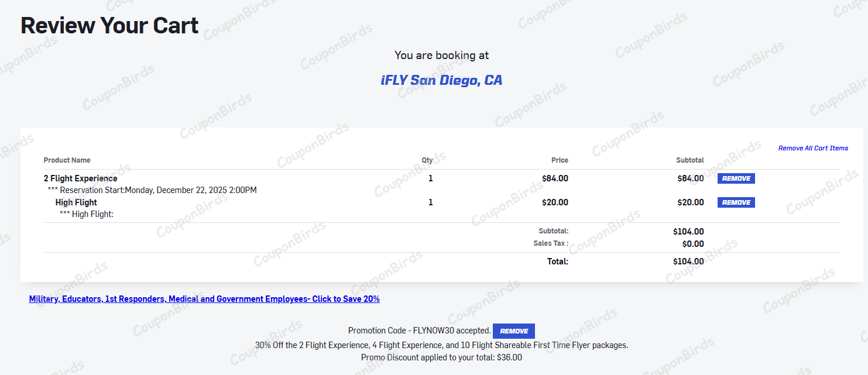Click the Review Your Cart heading
This screenshot has width=868, height=375.
pyautogui.click(x=109, y=26)
